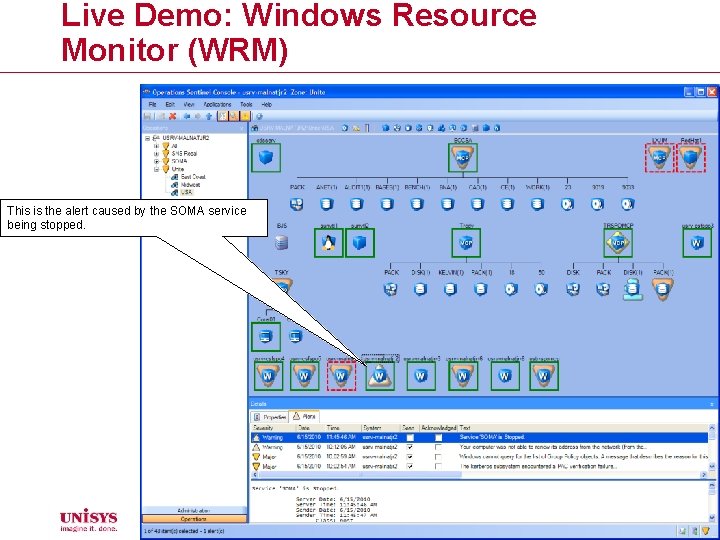Viewport: 720px width, 540px height.
Task: Collapse the Unite tree node
Action: tap(156, 169)
